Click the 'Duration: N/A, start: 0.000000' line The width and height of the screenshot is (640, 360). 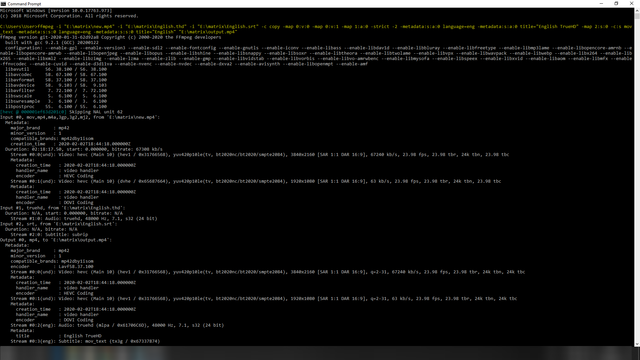coord(64,213)
